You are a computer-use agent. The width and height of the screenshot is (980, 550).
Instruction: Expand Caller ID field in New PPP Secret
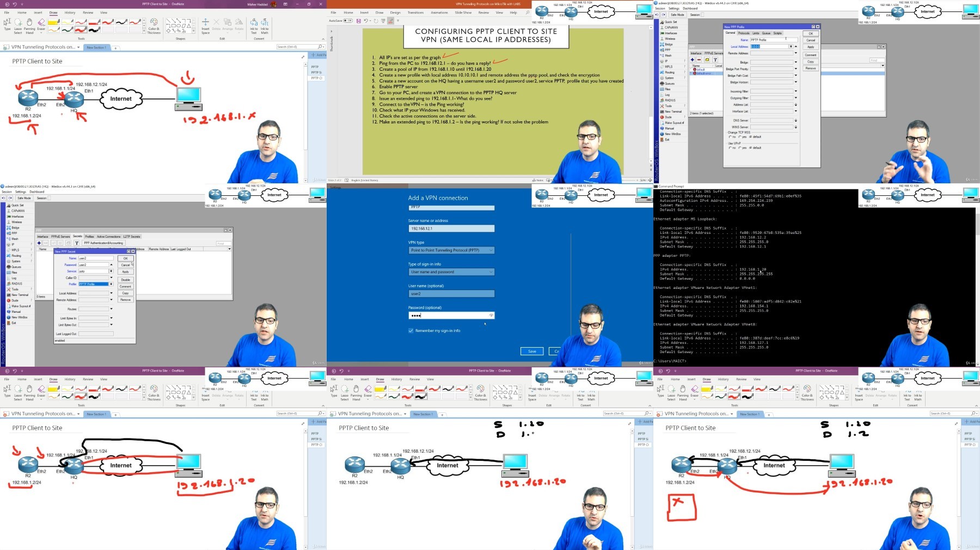tap(111, 278)
